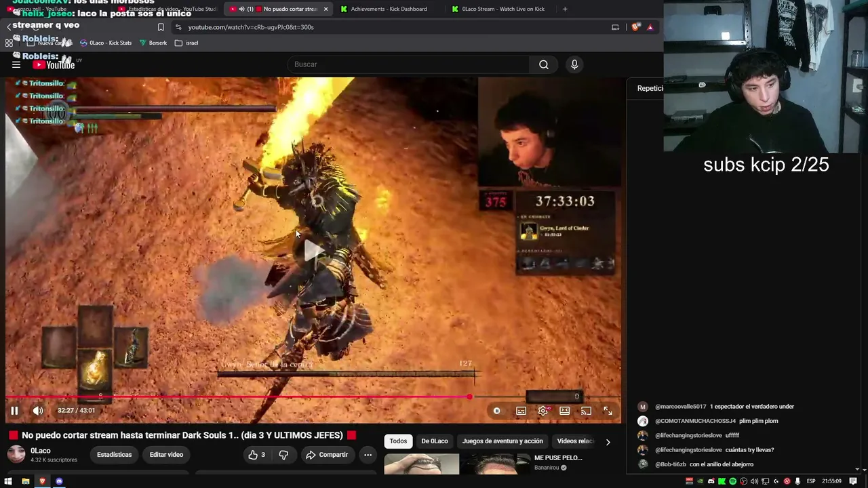Bookmark this page in the address bar

pos(161,27)
